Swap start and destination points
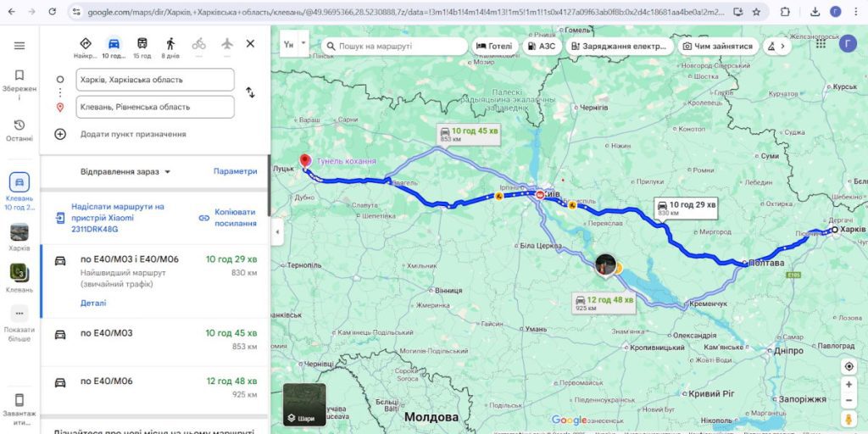 (250, 93)
